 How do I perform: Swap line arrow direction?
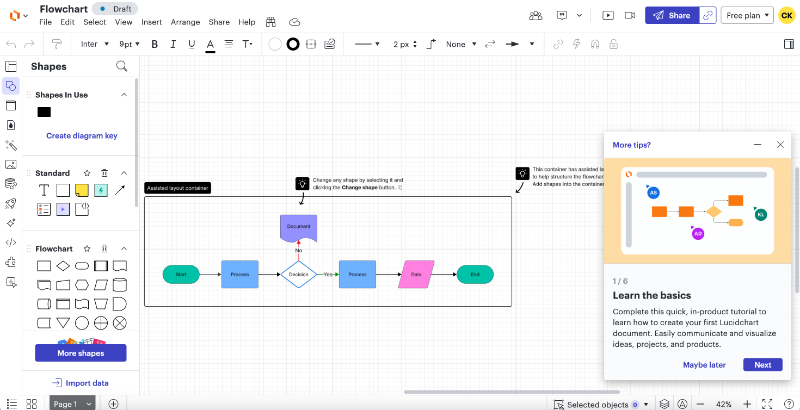click(490, 44)
